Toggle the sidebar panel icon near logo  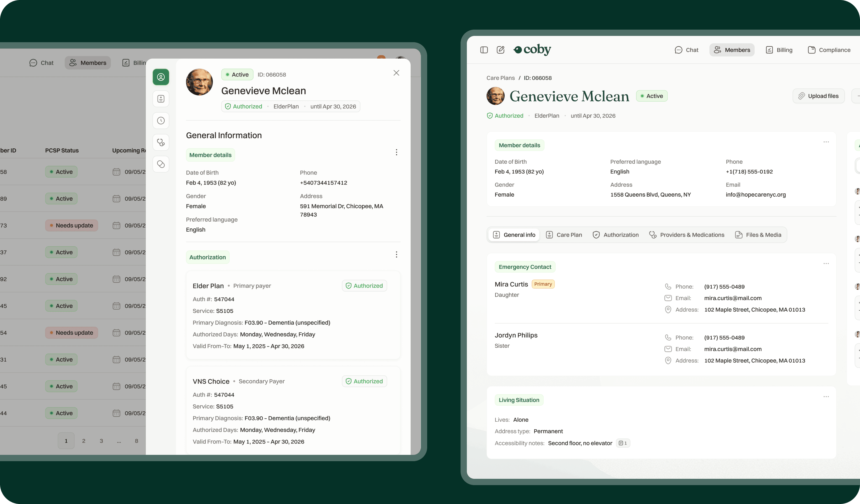tap(484, 50)
